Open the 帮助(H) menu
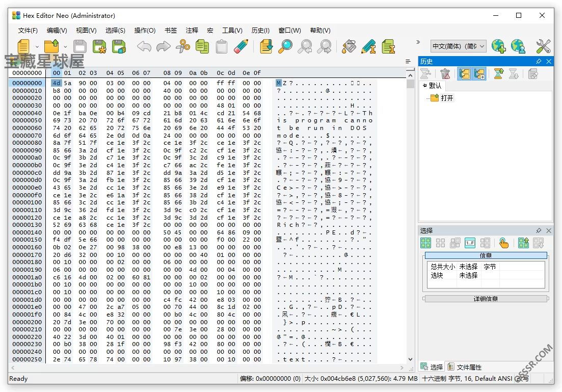 [x=320, y=31]
